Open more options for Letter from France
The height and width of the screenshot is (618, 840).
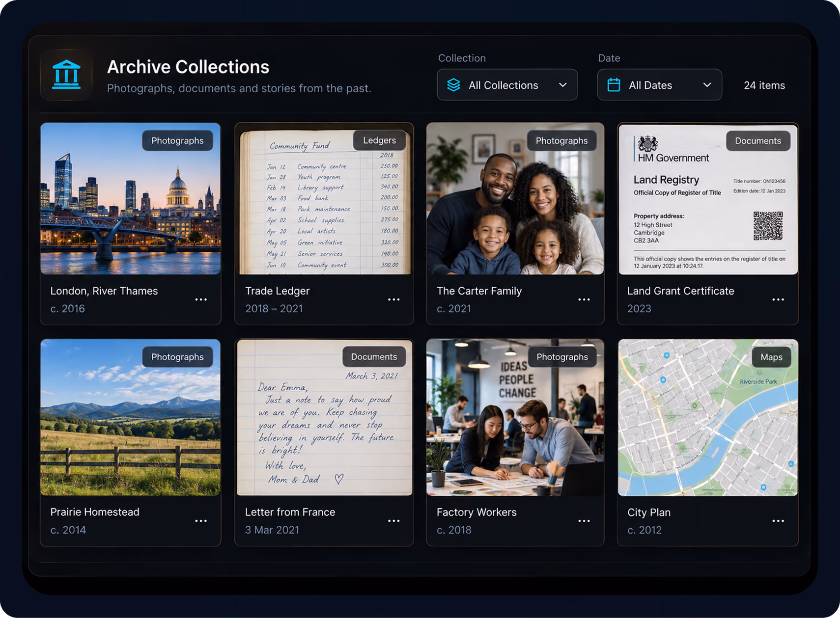394,521
